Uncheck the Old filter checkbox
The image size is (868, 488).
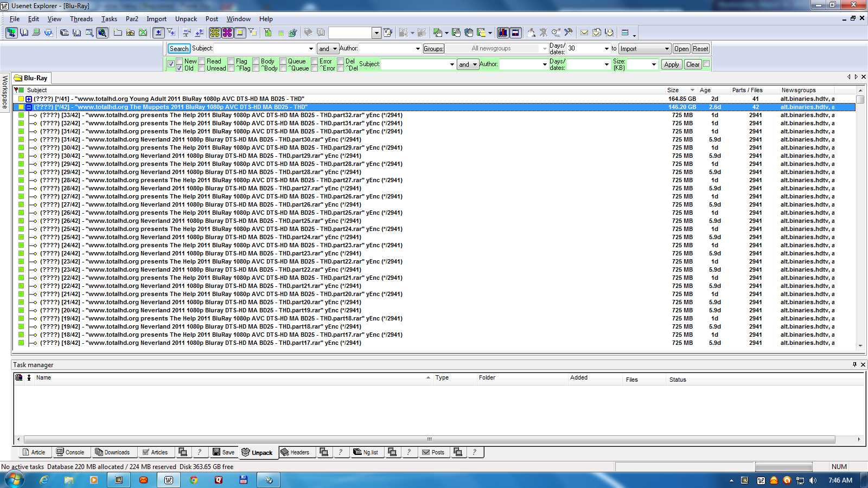[180, 68]
